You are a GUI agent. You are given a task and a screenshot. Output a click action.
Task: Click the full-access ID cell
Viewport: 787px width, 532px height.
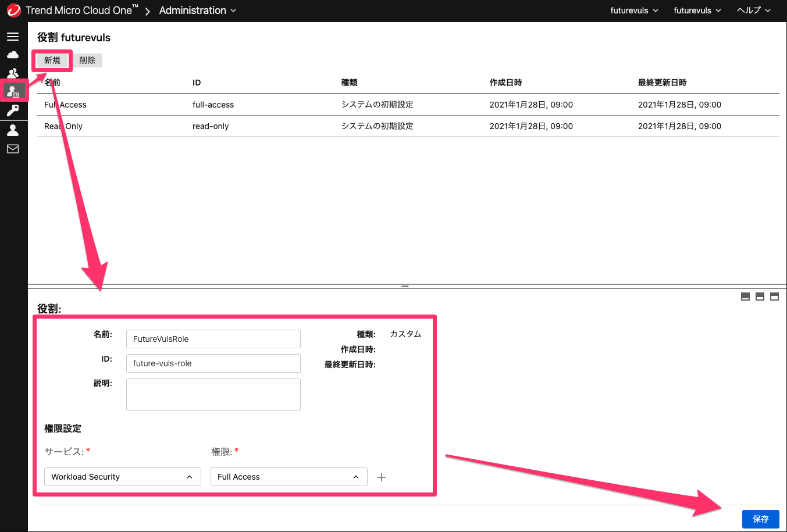pyautogui.click(x=213, y=105)
